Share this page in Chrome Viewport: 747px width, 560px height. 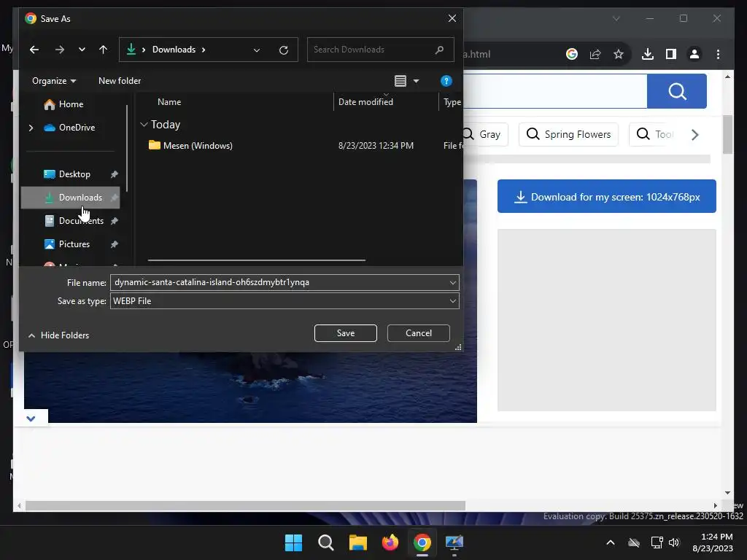pyautogui.click(x=595, y=54)
